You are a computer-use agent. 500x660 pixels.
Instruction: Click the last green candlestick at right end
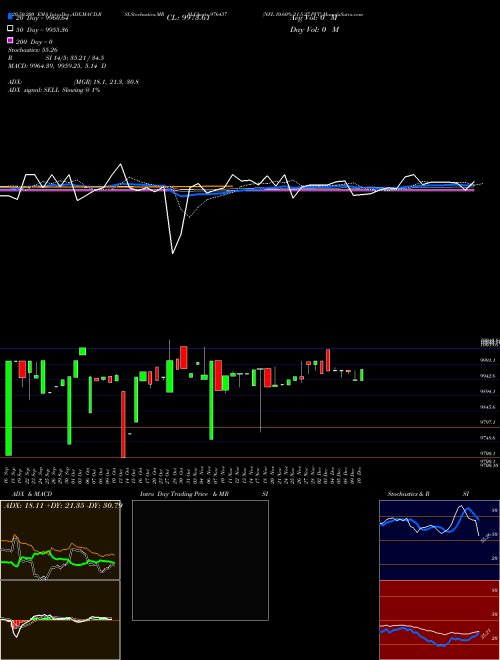pos(362,375)
